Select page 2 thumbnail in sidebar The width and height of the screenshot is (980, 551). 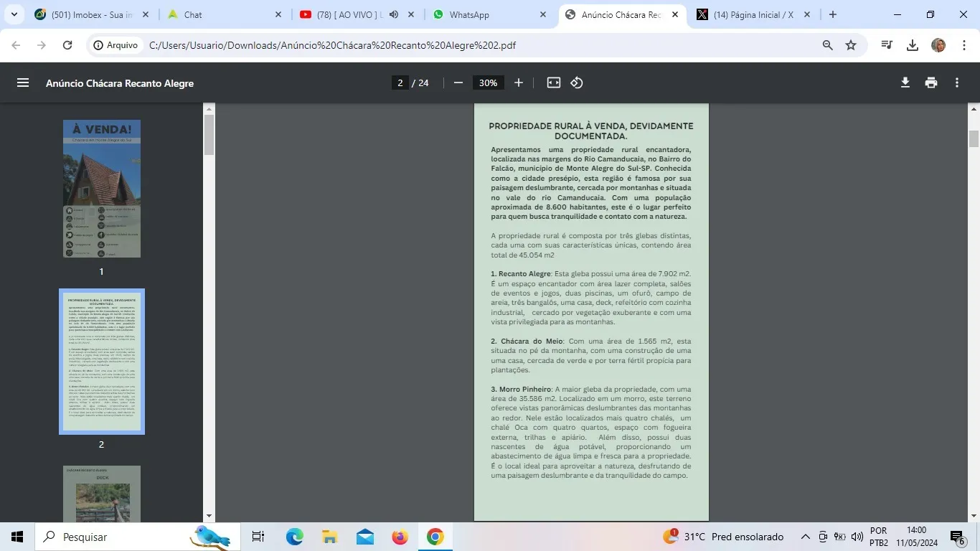tap(102, 362)
